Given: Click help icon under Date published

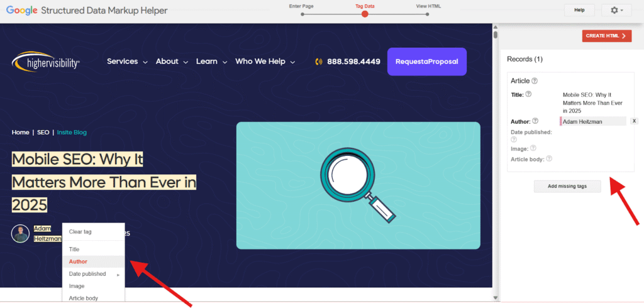Looking at the screenshot, I should [x=514, y=140].
